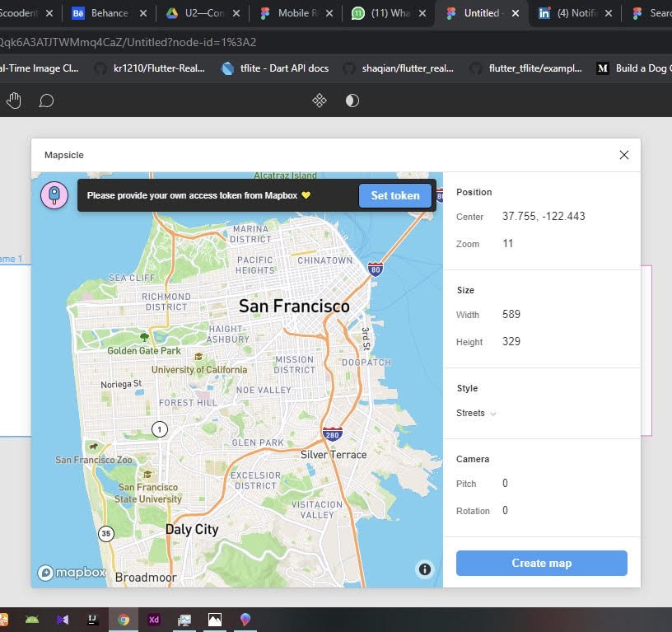Image resolution: width=672 pixels, height=632 pixels.
Task: Click the Create map button
Action: click(x=541, y=563)
